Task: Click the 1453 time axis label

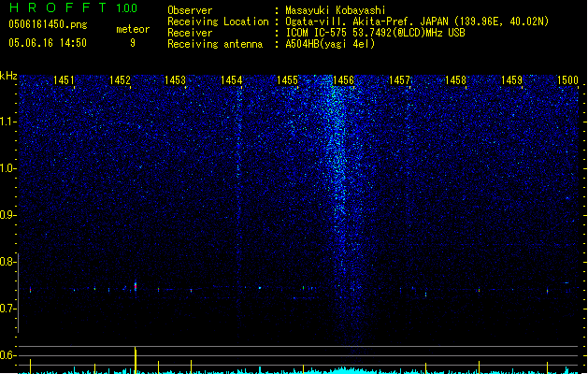Action: click(176, 80)
